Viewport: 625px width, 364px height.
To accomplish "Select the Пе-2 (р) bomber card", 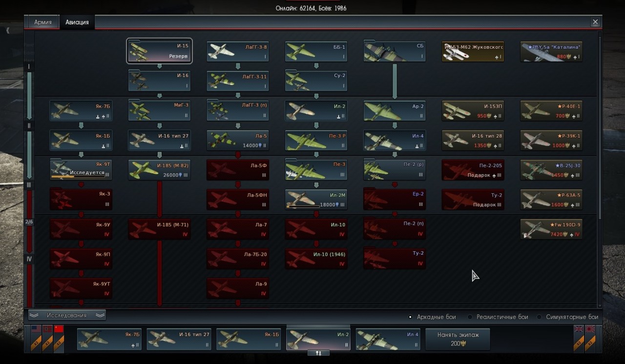I will tap(395, 170).
